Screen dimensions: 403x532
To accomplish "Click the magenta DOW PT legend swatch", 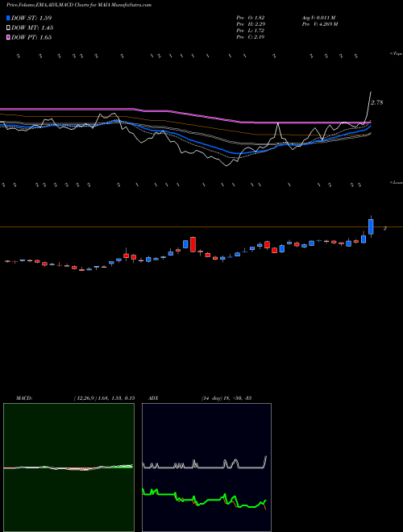I will pos(8,37).
